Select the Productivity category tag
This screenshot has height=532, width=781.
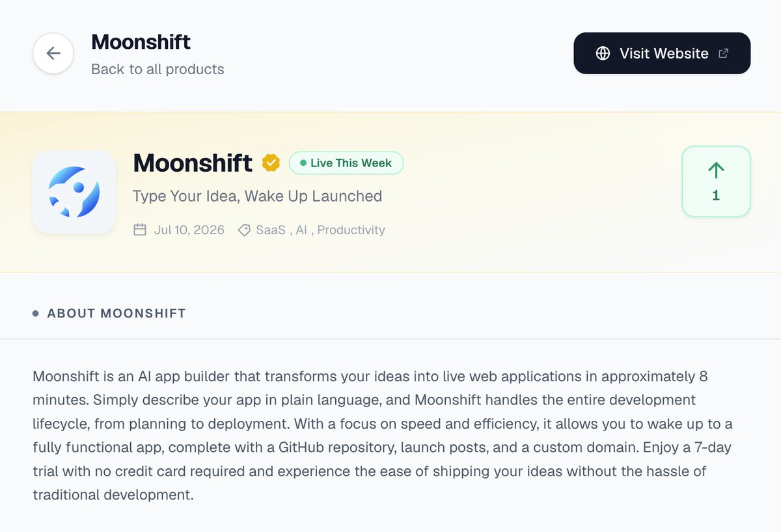(x=351, y=230)
